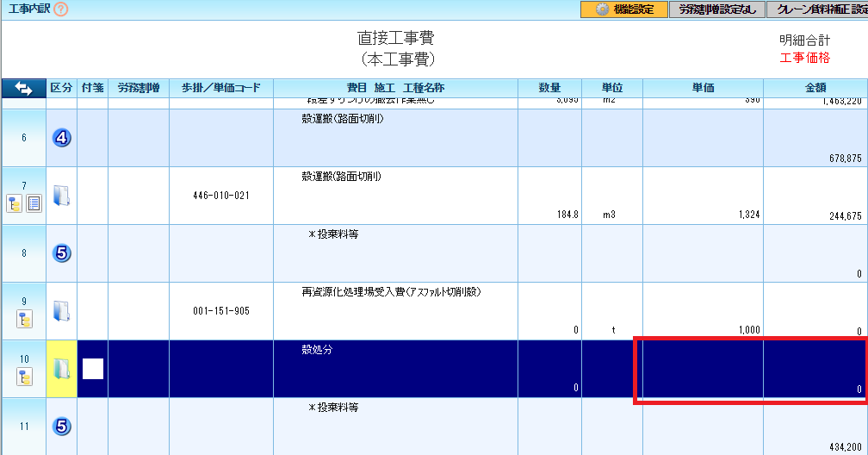Viewport: 868px width, 455px height.
Task: Click the circled 5 icon in row 11
Action: click(x=61, y=427)
